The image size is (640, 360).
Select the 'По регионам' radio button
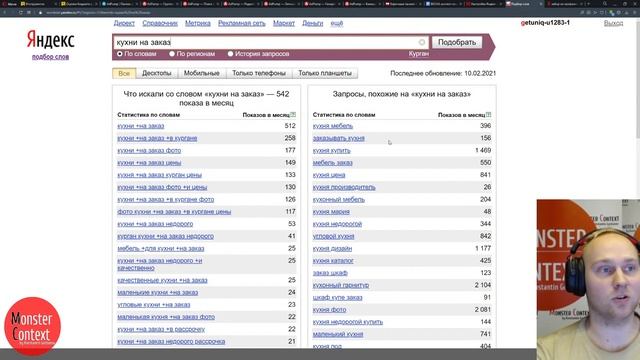click(172, 54)
